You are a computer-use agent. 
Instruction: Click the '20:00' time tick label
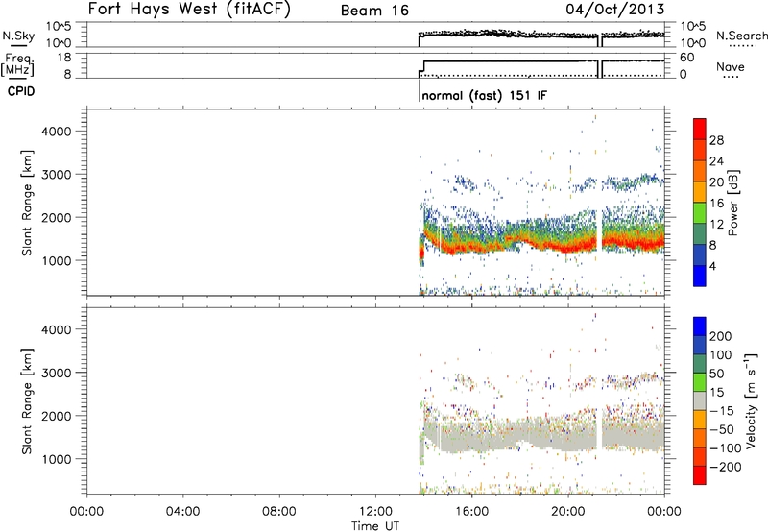click(x=568, y=512)
